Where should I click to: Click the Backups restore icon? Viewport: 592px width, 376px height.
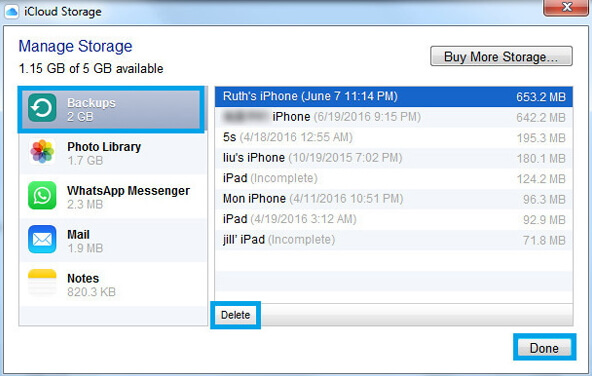click(42, 108)
